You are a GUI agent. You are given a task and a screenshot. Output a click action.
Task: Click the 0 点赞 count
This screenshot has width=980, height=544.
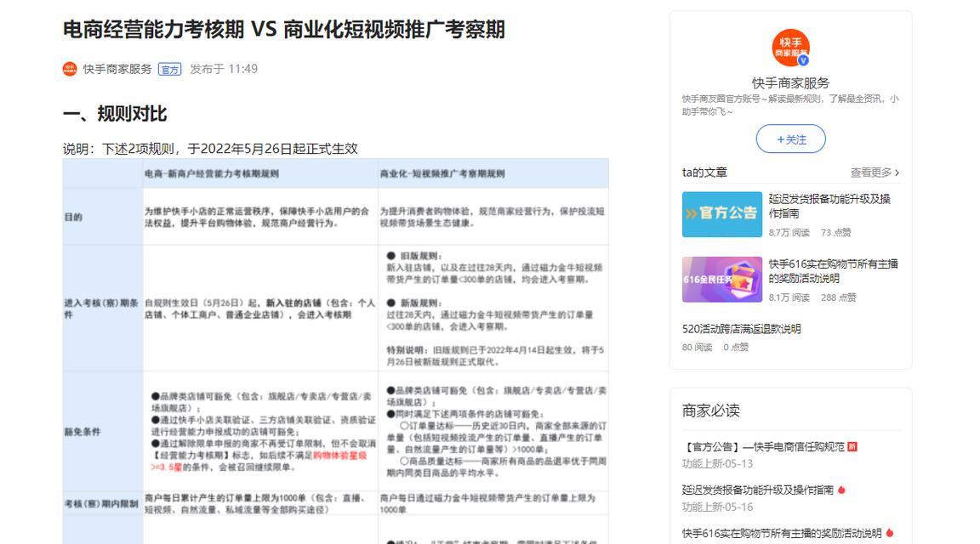pos(736,348)
